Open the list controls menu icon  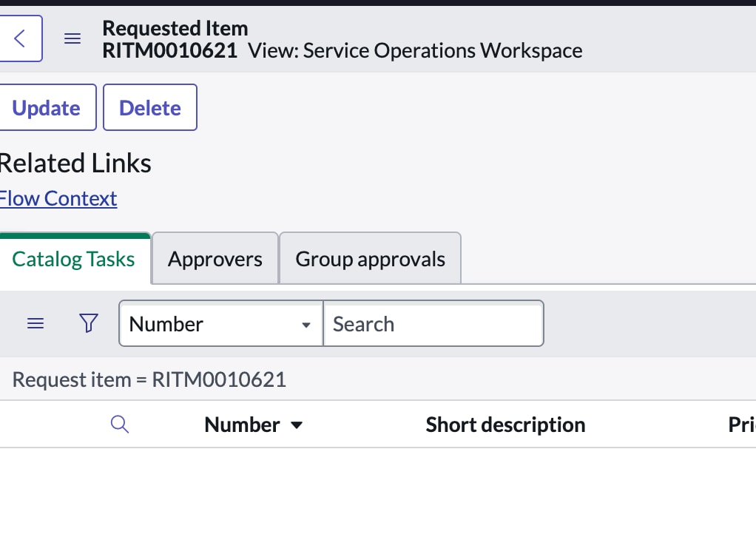36,323
